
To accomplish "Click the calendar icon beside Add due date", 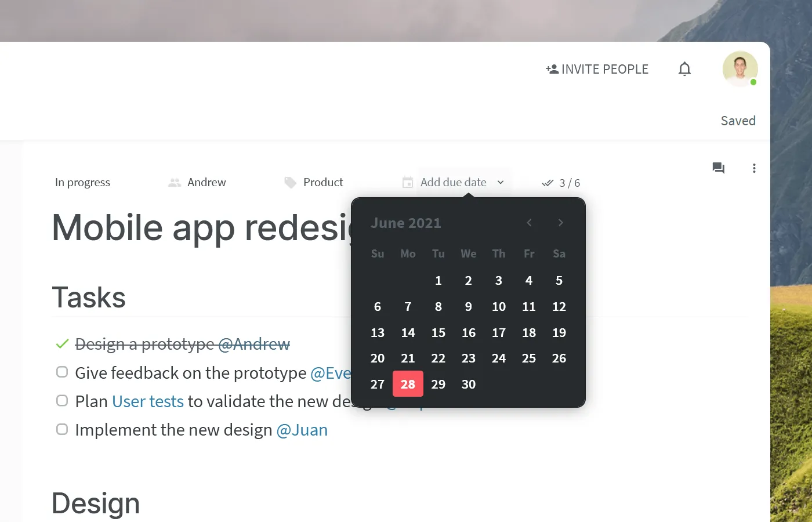I will coord(408,182).
